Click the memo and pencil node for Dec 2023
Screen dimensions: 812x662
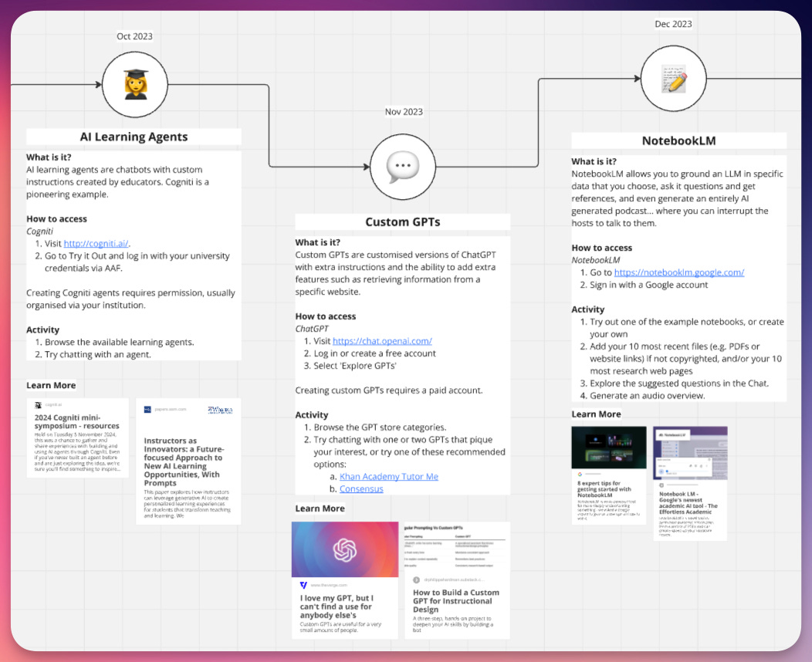point(674,79)
